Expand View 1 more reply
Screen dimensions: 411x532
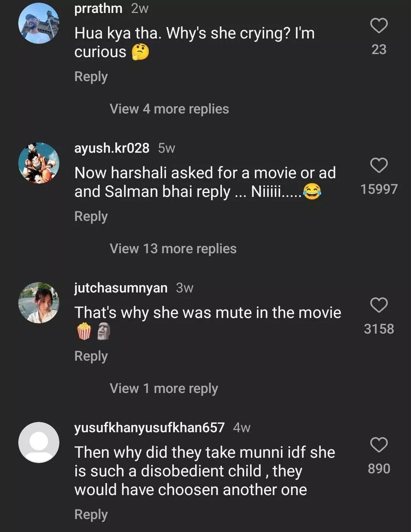coord(164,388)
